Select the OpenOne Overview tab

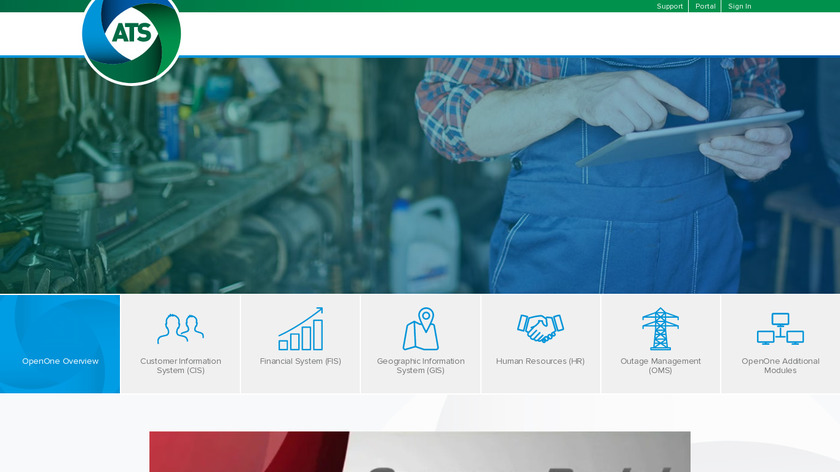tap(60, 361)
